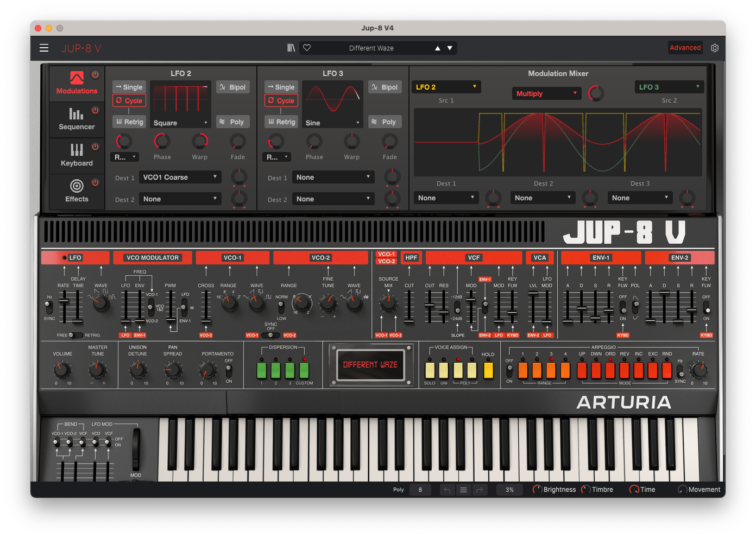Open Modulation Mixer Src 2 LFO 3 dropdown
This screenshot has width=756, height=538.
pyautogui.click(x=670, y=87)
